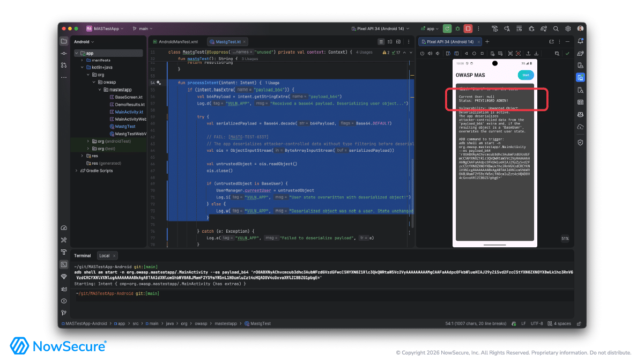Switch editor to split view

click(390, 41)
